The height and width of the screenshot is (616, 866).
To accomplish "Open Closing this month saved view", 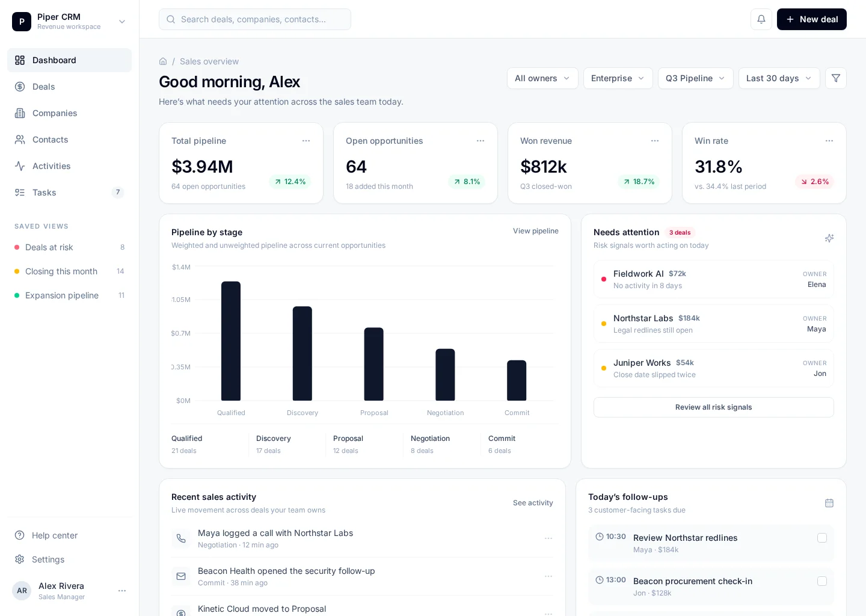I will (x=69, y=271).
